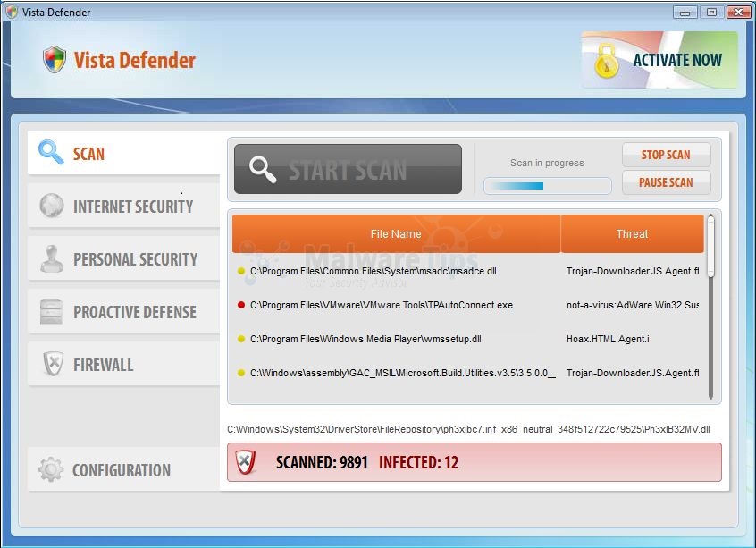The width and height of the screenshot is (756, 548).
Task: Click the File Name column header
Action: [x=397, y=234]
